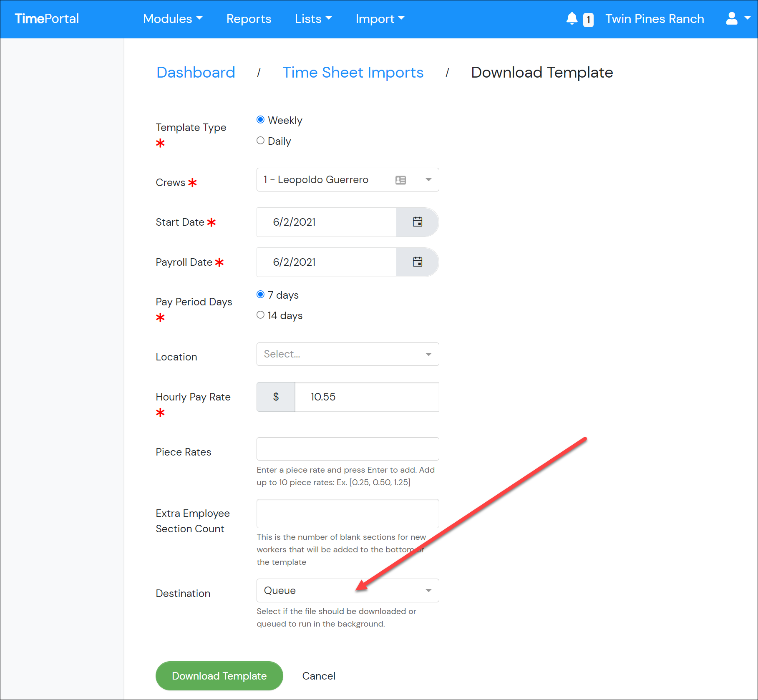Click the crew details card icon
The image size is (758, 700).
[400, 180]
